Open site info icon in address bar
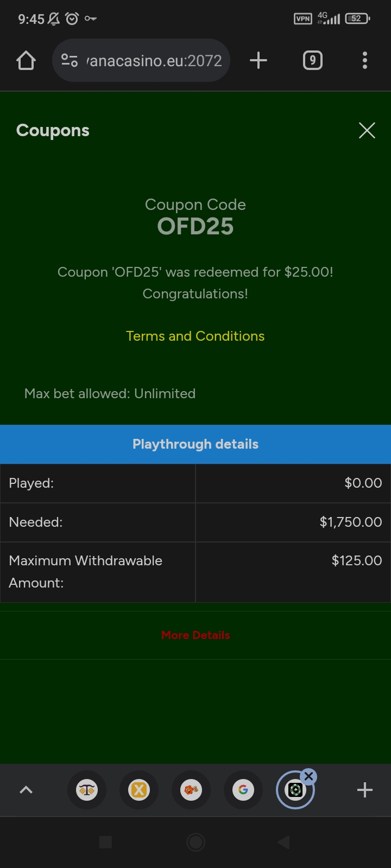 70,60
